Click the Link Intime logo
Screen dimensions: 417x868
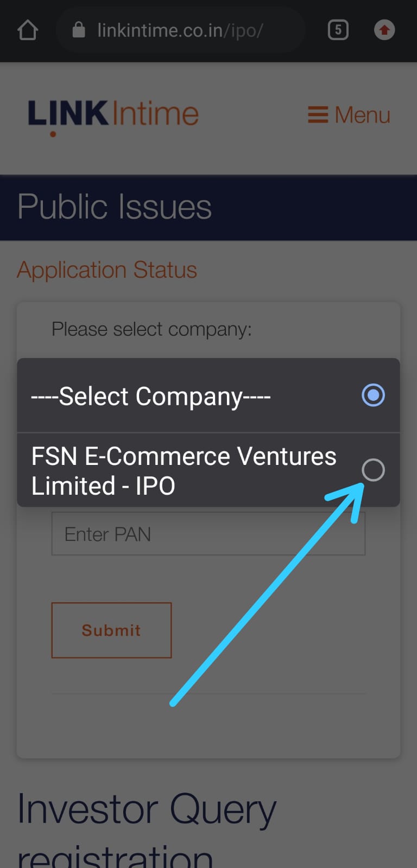click(113, 117)
